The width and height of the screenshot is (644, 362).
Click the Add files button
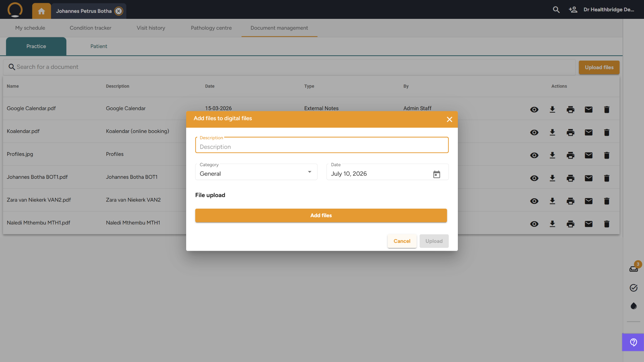coord(321,216)
